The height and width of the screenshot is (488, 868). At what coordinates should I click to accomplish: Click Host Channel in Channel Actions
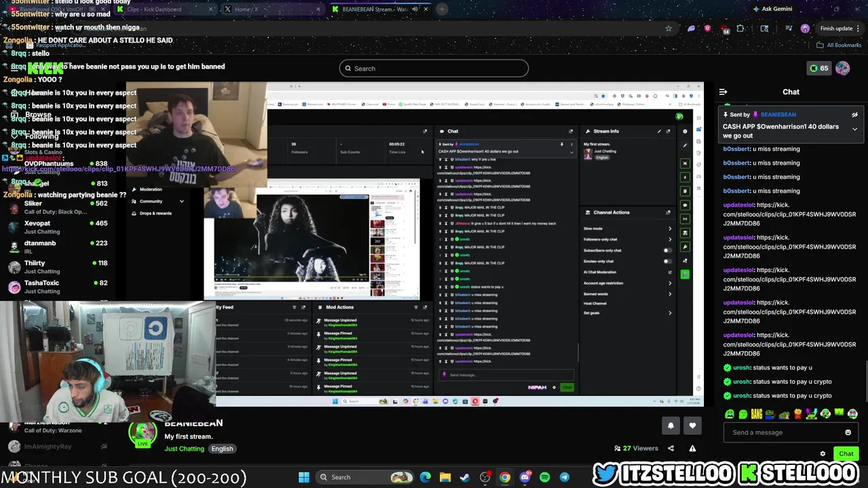point(595,303)
